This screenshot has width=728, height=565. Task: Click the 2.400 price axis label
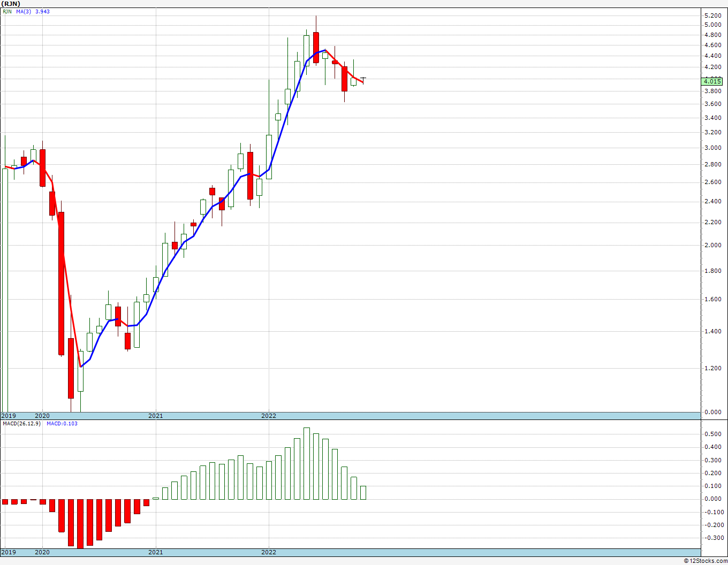[x=712, y=201]
